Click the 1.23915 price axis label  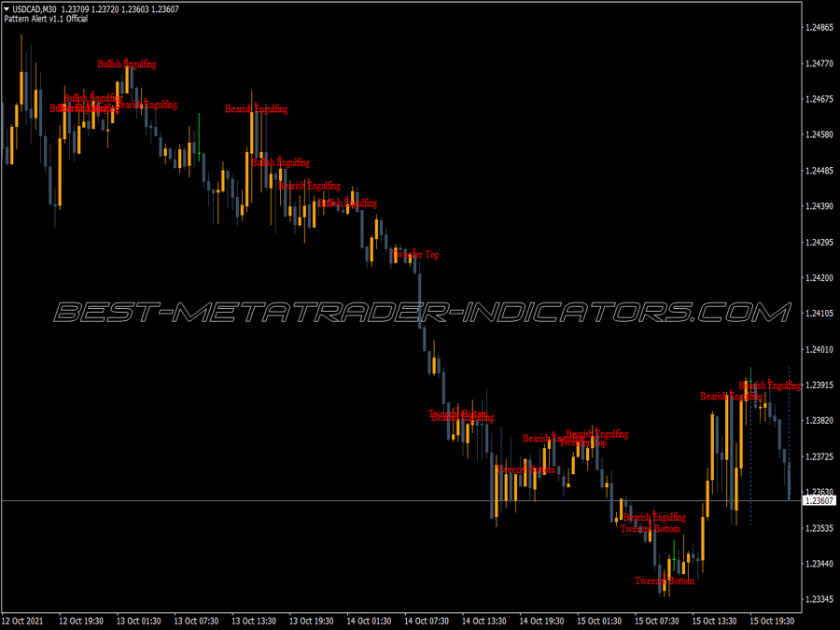[819, 385]
